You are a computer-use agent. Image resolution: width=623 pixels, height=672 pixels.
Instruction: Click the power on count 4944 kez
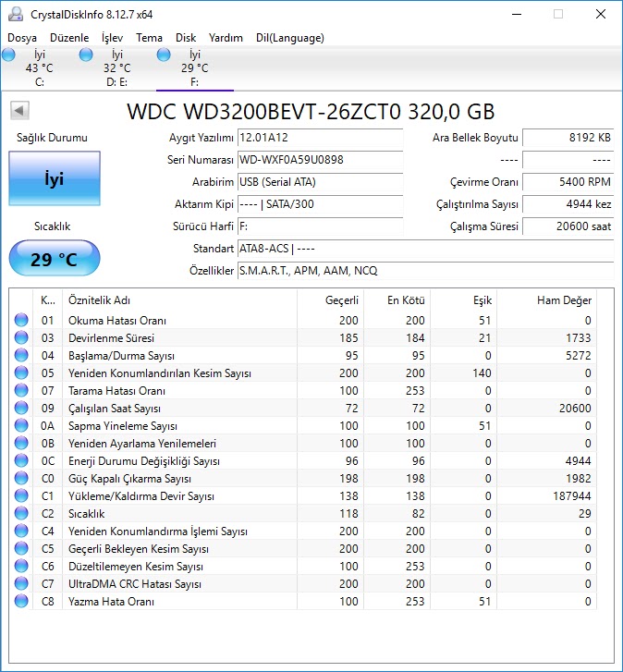[568, 204]
